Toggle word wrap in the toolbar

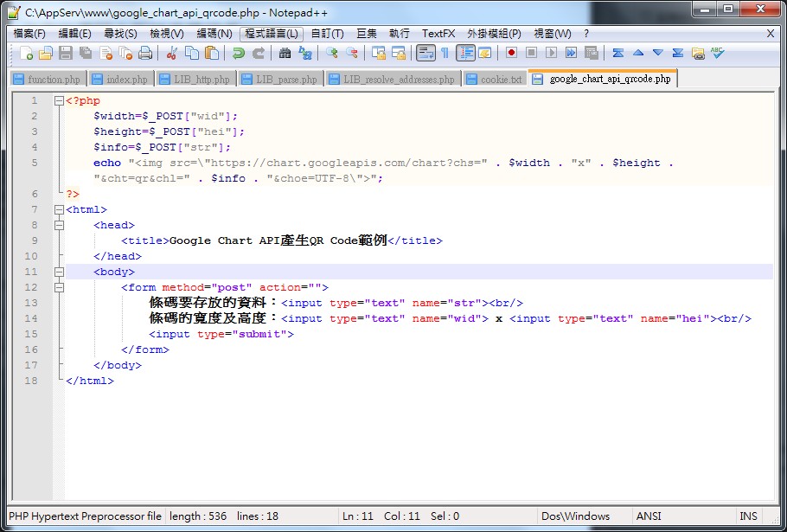click(425, 53)
